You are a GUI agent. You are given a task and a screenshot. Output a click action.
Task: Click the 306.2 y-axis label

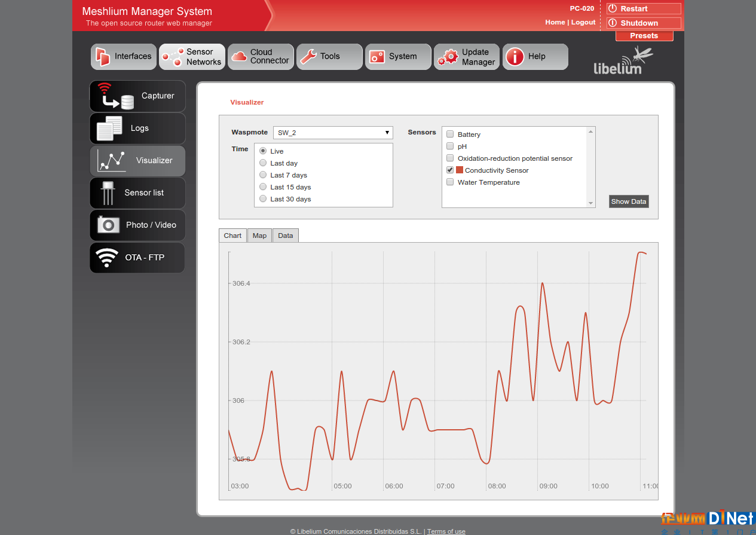coord(241,342)
